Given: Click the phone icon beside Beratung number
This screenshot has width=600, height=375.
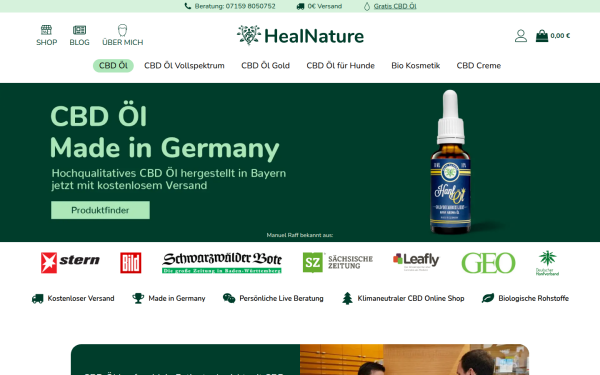Looking at the screenshot, I should pyautogui.click(x=188, y=6).
